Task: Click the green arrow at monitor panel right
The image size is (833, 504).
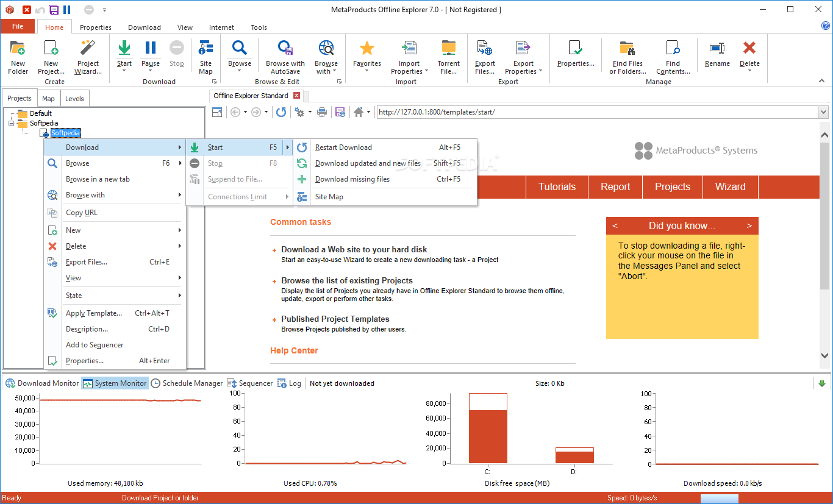Action: coord(821,383)
